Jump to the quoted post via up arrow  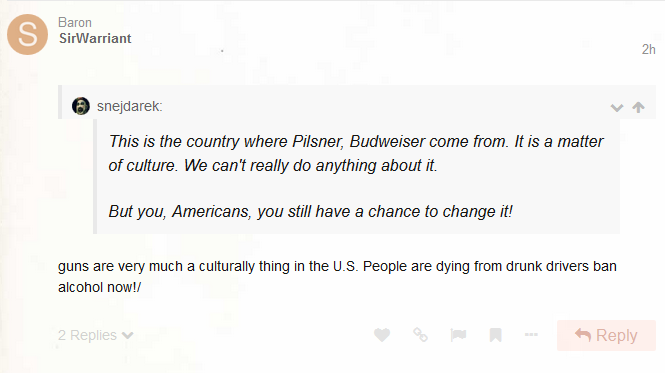[638, 107]
